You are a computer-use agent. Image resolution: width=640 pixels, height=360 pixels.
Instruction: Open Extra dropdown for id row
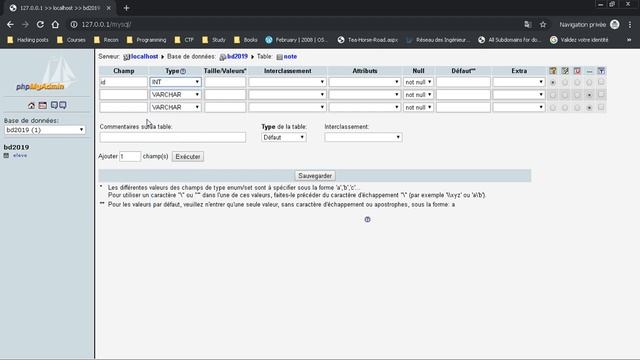[519, 82]
